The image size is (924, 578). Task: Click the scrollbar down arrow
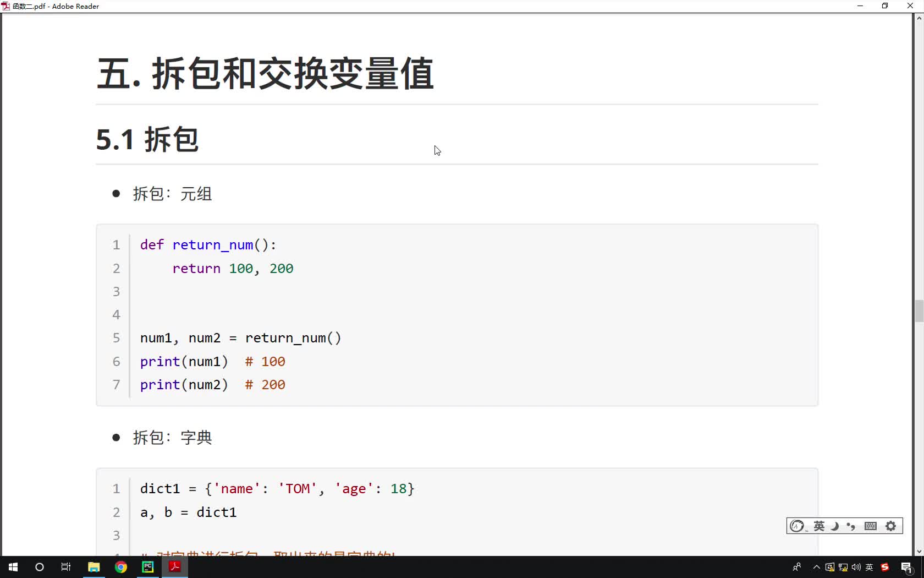coord(919,551)
